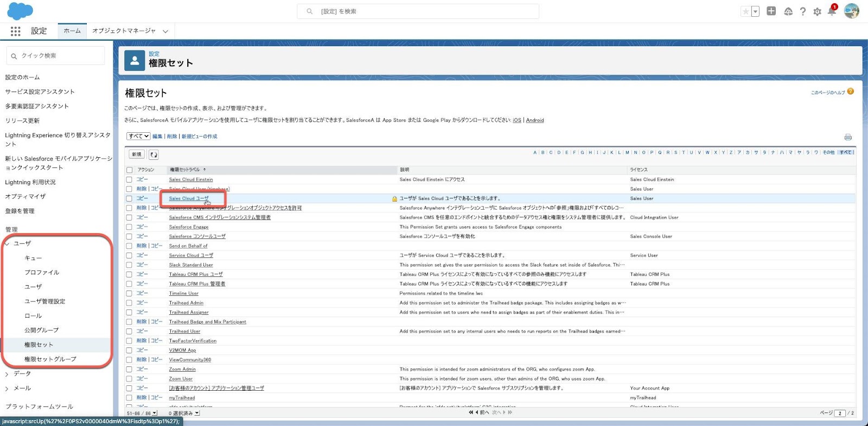Open the favorites list dropdown arrow
This screenshot has width=868, height=426.
pos(755,11)
